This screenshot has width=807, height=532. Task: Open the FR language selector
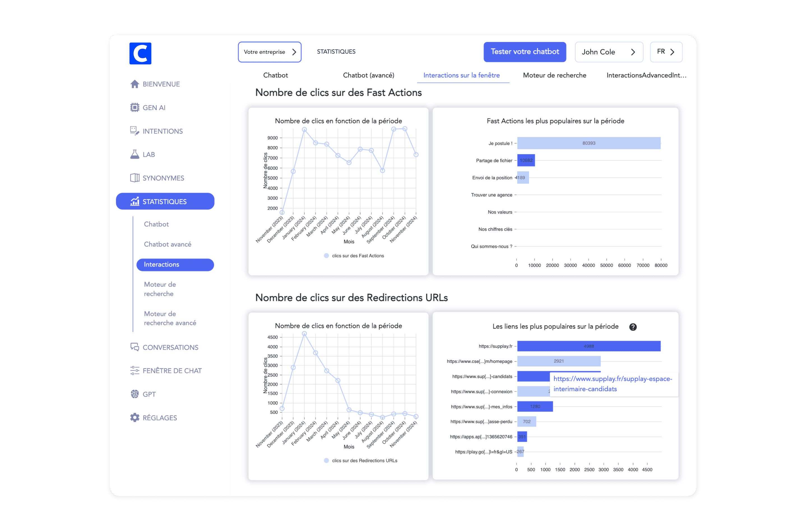[666, 52]
